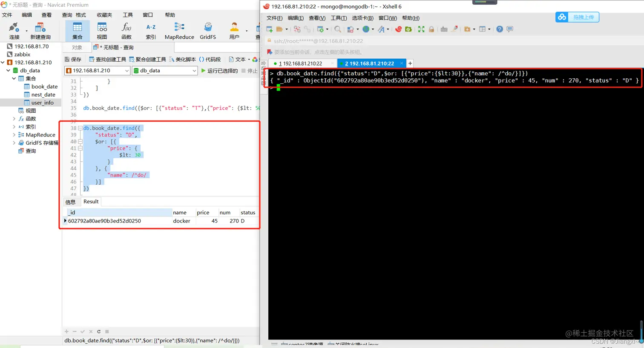Image resolution: width=644 pixels, height=348 pixels.
Task: Click the Xshell session properties icon
Action: [320, 29]
